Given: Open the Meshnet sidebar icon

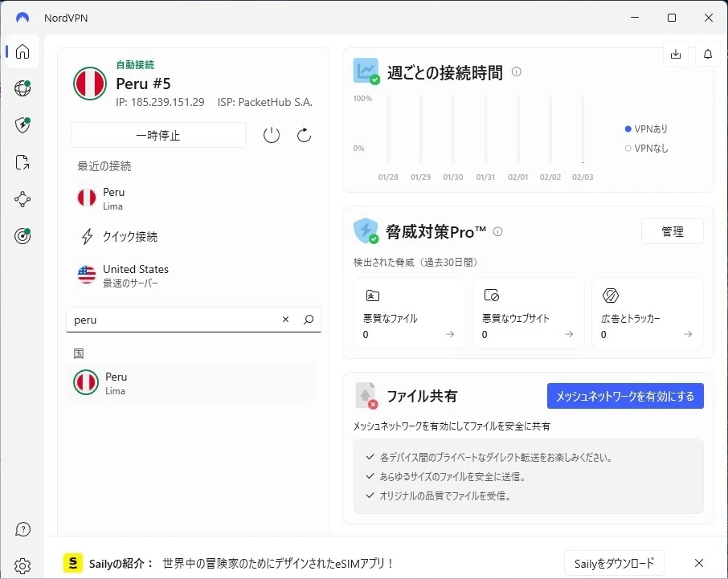Looking at the screenshot, I should coord(22,199).
